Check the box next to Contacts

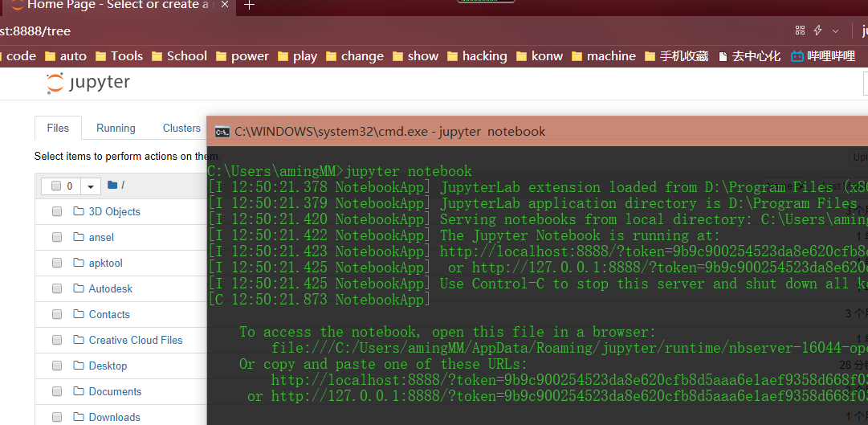pyautogui.click(x=56, y=314)
